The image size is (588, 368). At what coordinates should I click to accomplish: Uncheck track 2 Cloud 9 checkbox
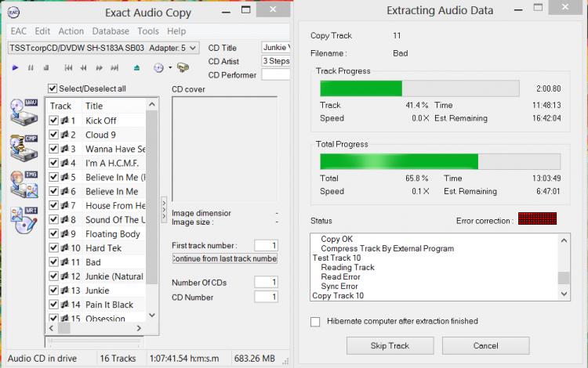pos(53,135)
